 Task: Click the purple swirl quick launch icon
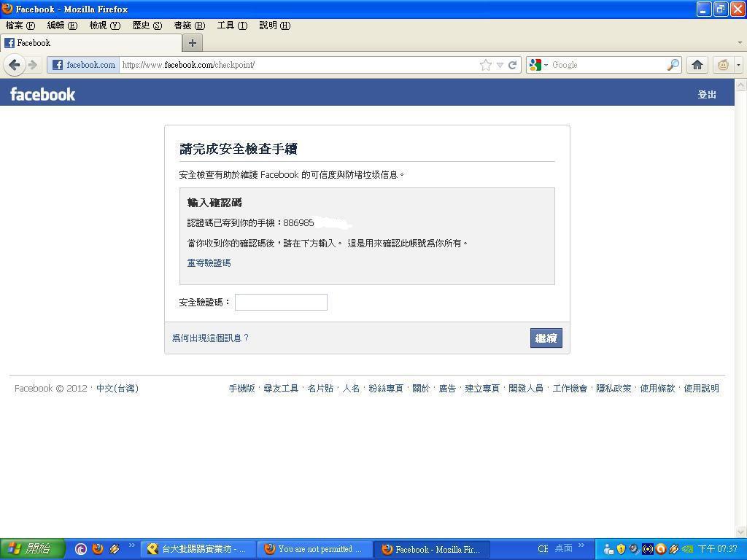81,549
